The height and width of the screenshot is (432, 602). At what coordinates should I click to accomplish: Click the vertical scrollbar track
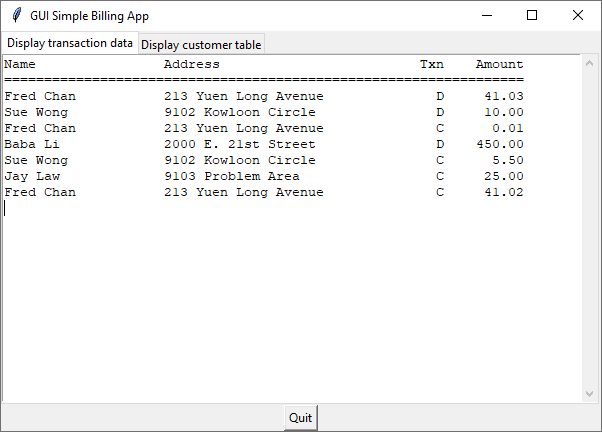click(589, 228)
